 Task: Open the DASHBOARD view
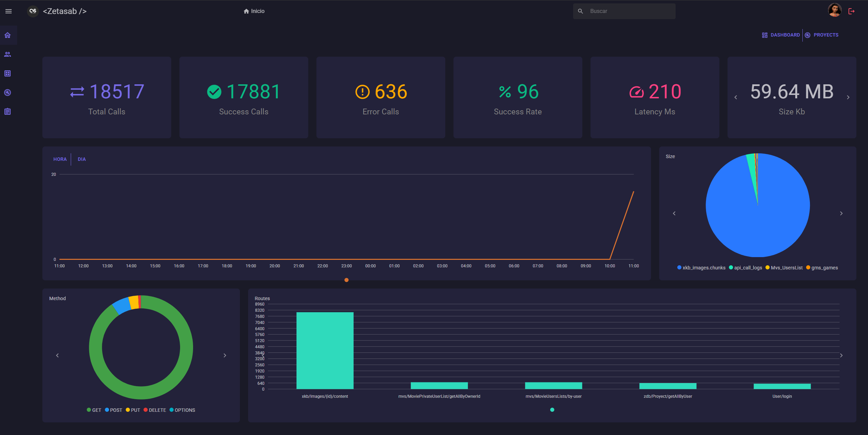[785, 35]
